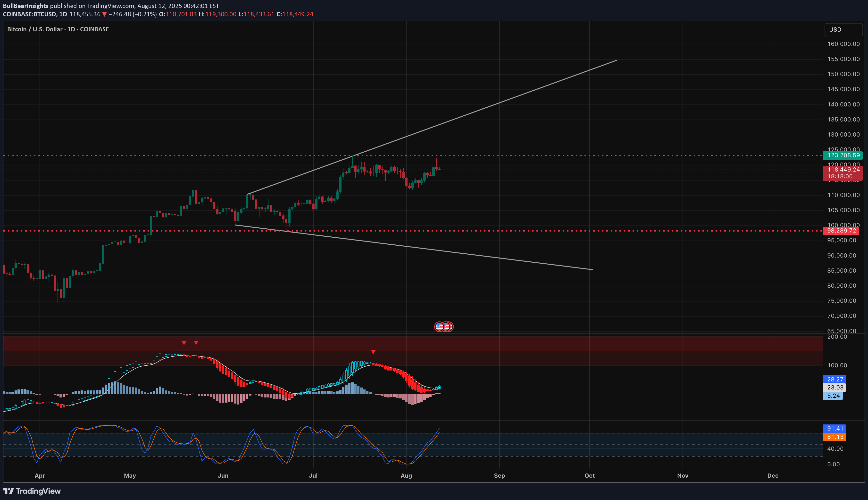Viewport: 868px width, 500px height.
Task: Click the earlier of the two May red triangle markers
Action: pos(184,343)
